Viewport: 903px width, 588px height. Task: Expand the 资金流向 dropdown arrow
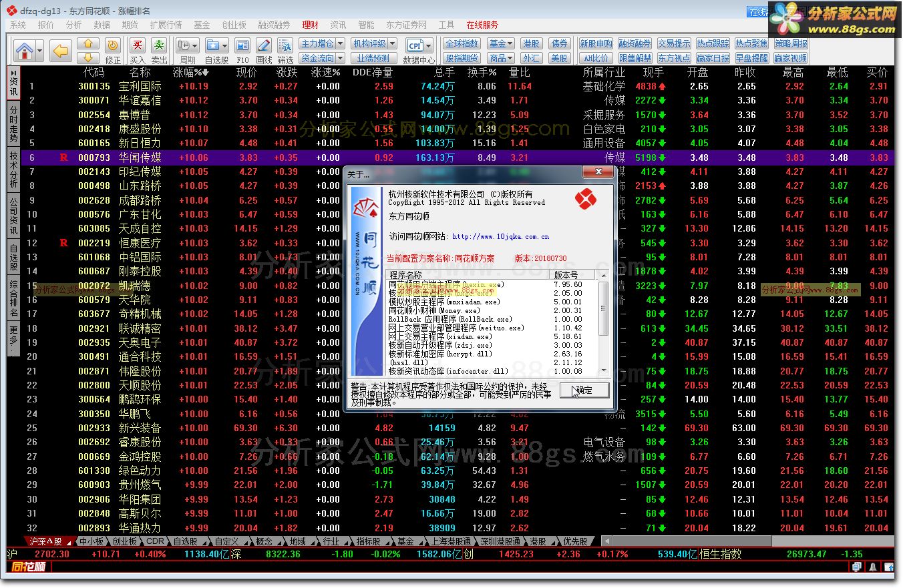point(341,58)
